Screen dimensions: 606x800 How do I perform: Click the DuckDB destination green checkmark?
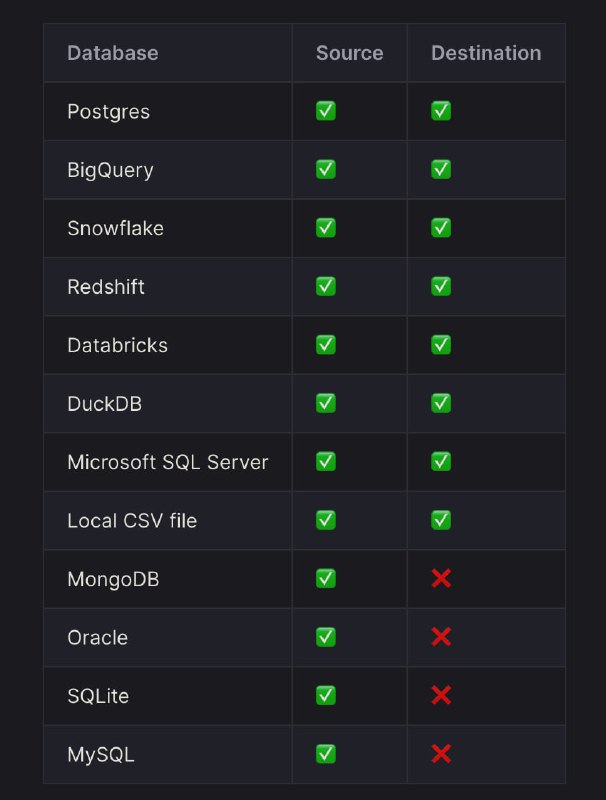coord(441,403)
